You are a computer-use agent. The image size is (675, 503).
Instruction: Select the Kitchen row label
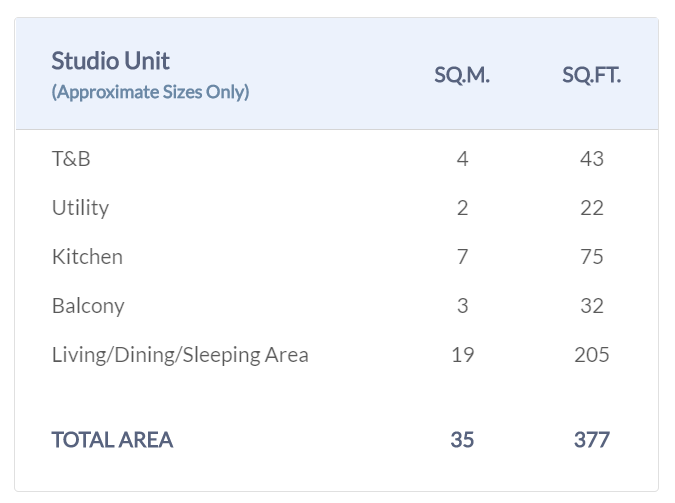tap(87, 257)
